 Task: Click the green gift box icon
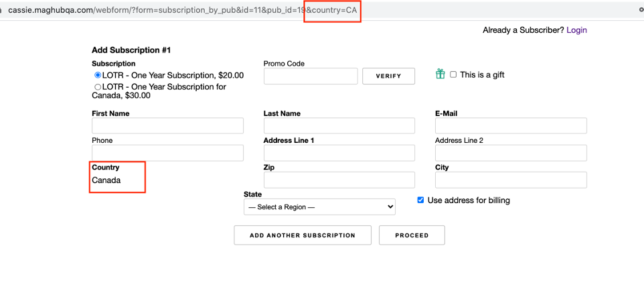click(440, 74)
